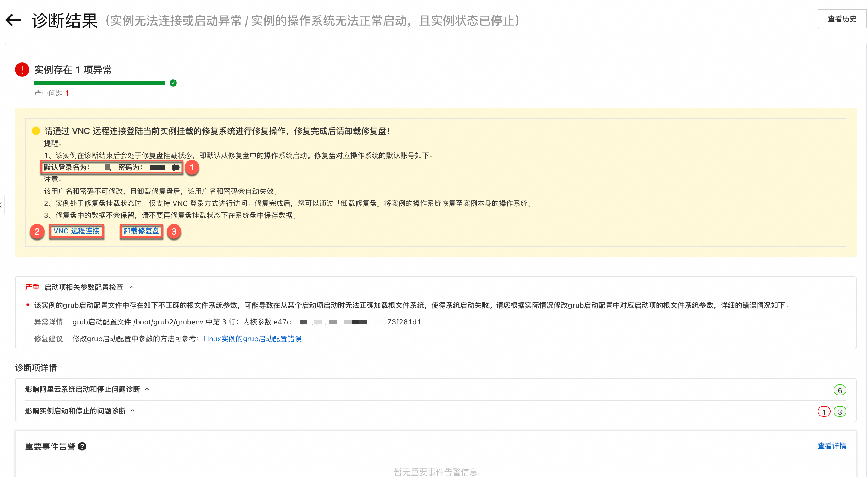Open Linux实例的grub启动配置错误 help link

tap(252, 339)
